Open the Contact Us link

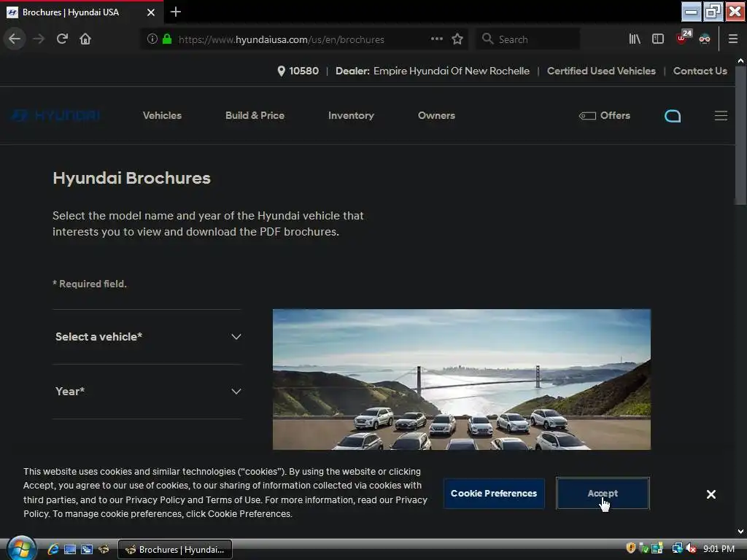(x=700, y=71)
